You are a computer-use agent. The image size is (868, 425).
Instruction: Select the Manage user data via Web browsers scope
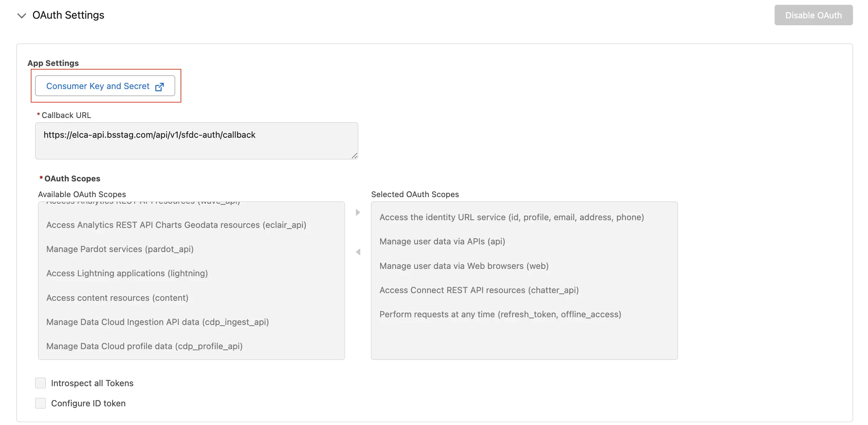(x=464, y=266)
